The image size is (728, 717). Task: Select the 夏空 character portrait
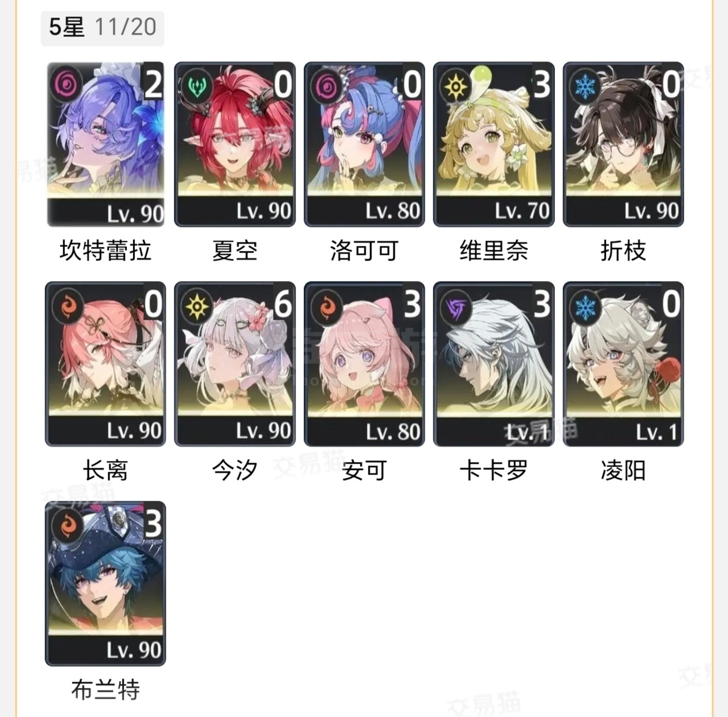coord(235,145)
